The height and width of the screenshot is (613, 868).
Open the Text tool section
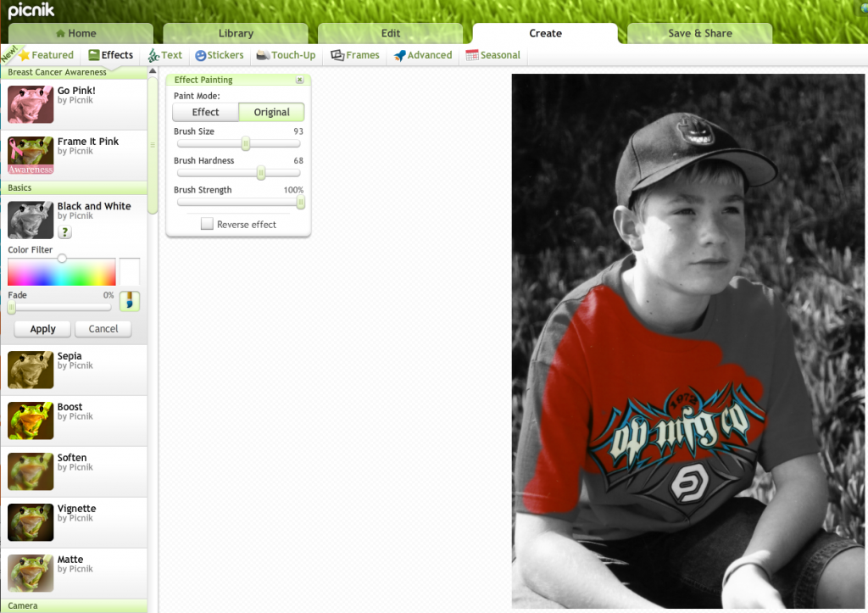(165, 55)
